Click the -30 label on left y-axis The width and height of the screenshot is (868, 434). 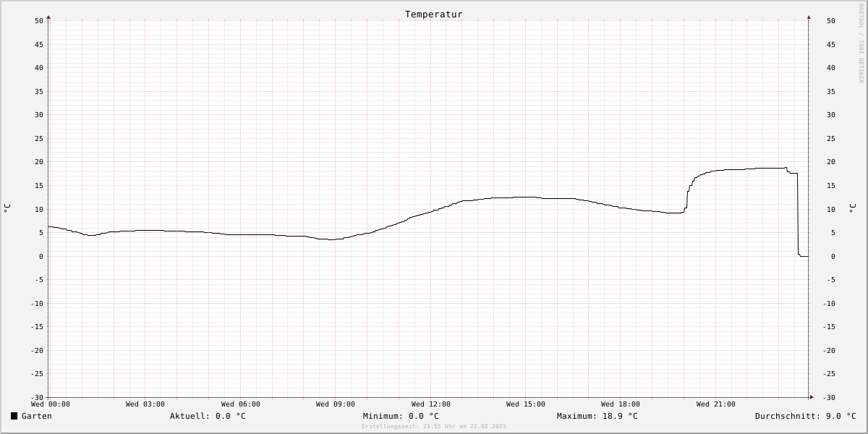[37, 397]
